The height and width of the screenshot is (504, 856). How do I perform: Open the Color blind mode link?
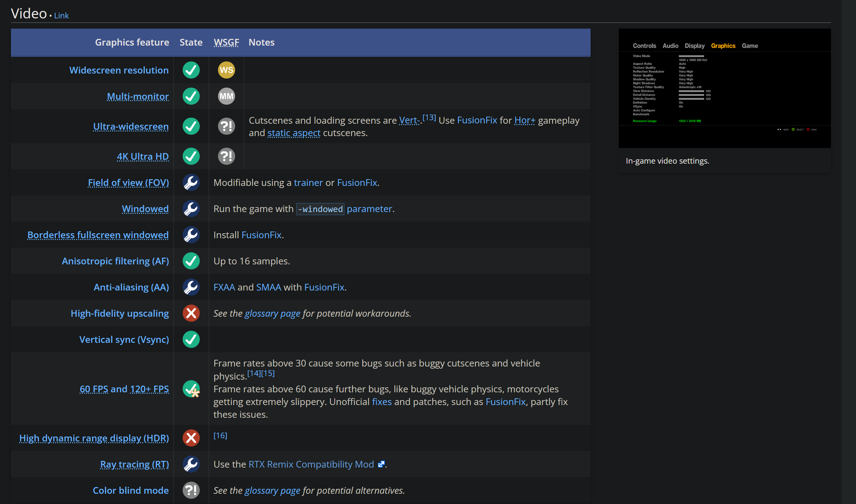[x=131, y=490]
